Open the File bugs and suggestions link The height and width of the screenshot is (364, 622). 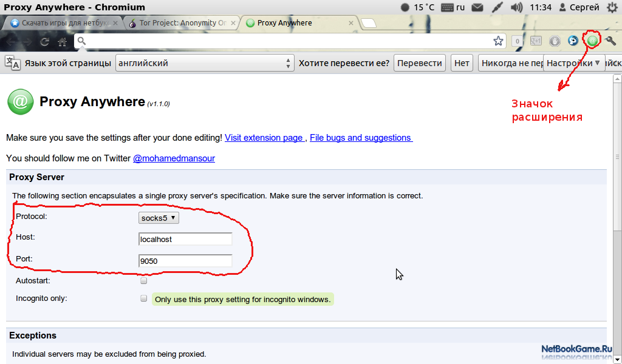tap(361, 138)
